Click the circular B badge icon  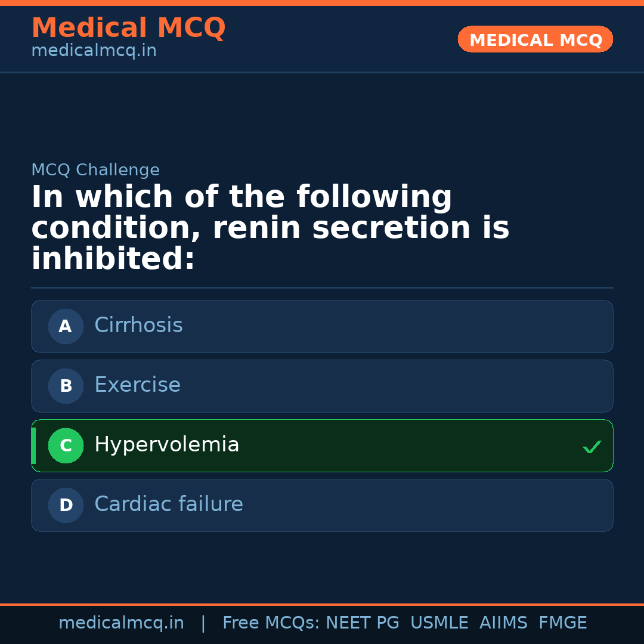click(66, 386)
